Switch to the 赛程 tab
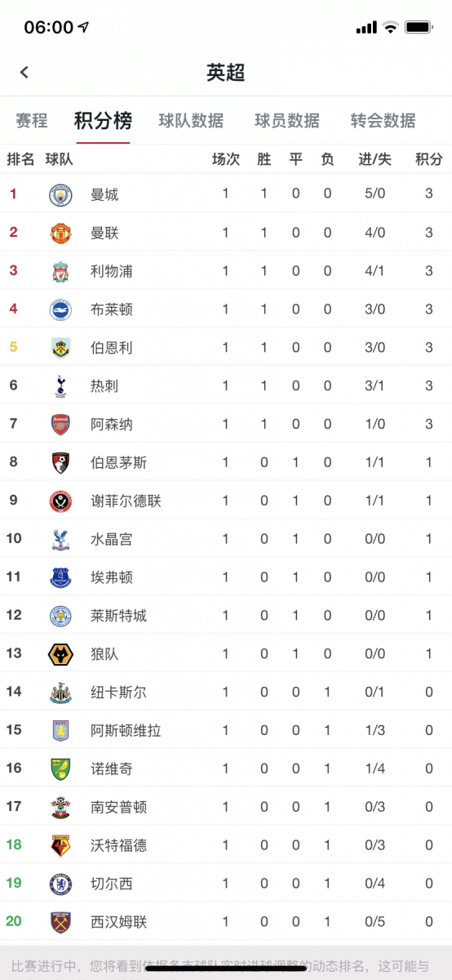 click(32, 121)
